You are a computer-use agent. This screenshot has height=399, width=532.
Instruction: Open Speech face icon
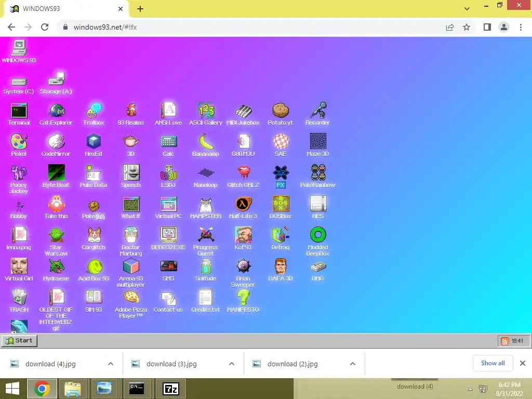coord(131,177)
